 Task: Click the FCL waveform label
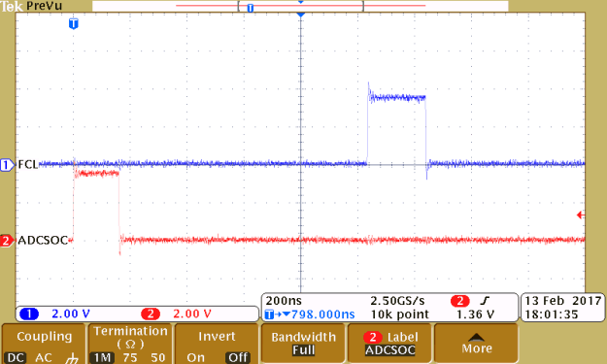pos(28,165)
